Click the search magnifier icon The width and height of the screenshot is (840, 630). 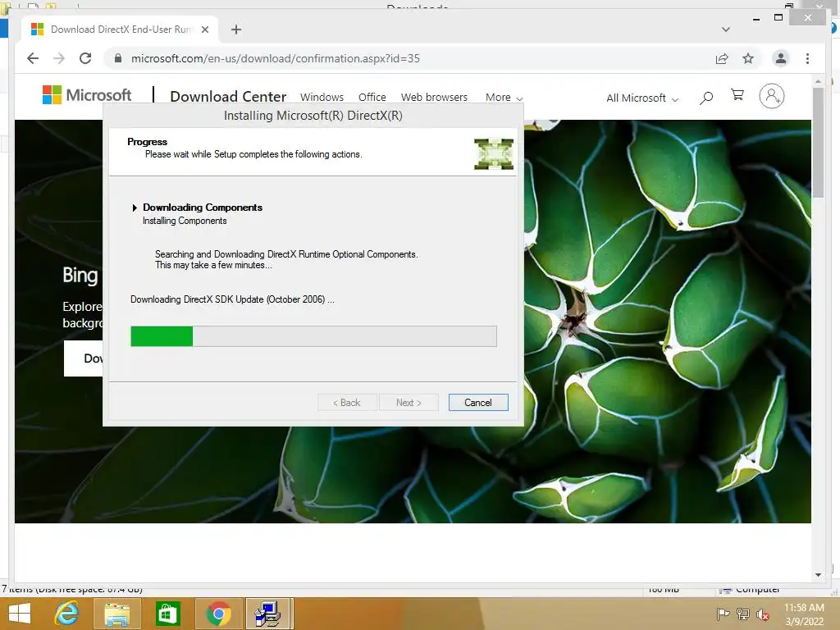point(706,98)
